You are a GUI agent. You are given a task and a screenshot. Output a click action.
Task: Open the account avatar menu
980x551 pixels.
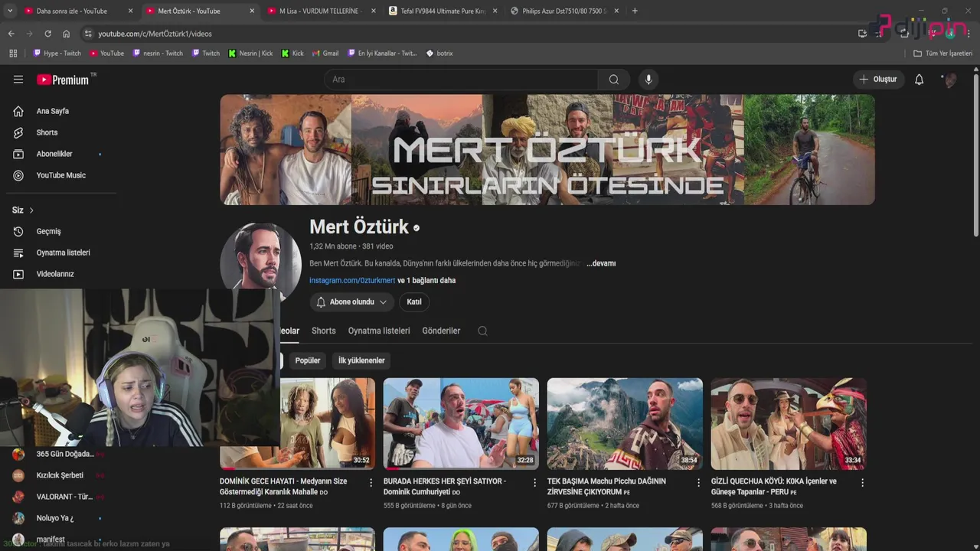(x=949, y=80)
